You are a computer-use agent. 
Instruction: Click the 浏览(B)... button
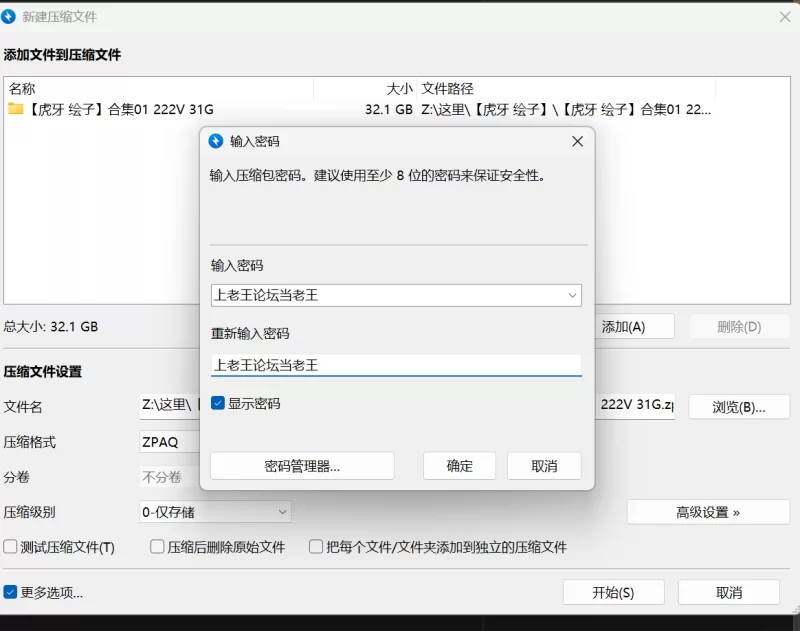(739, 407)
